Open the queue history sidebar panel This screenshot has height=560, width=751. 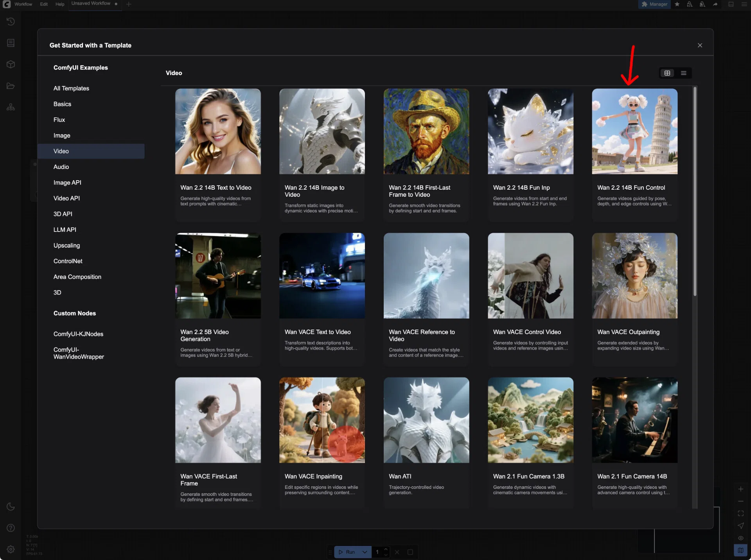click(11, 21)
